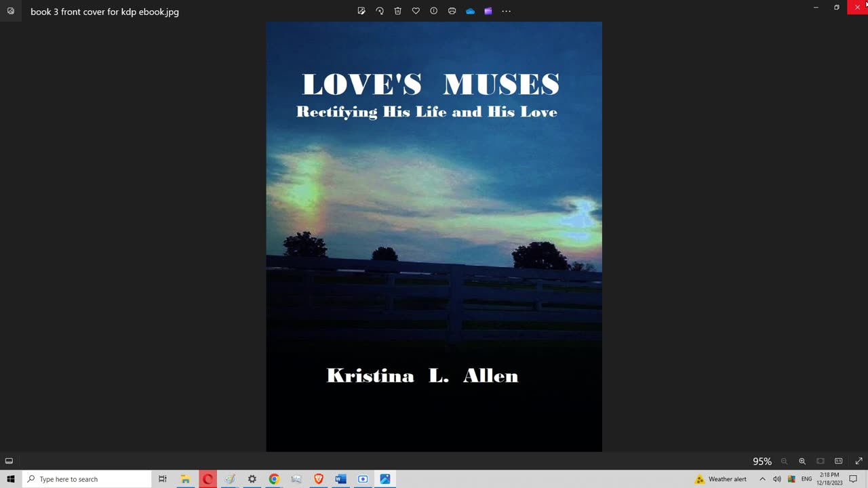Delete the image with trash icon
The width and height of the screenshot is (868, 488).
point(398,11)
